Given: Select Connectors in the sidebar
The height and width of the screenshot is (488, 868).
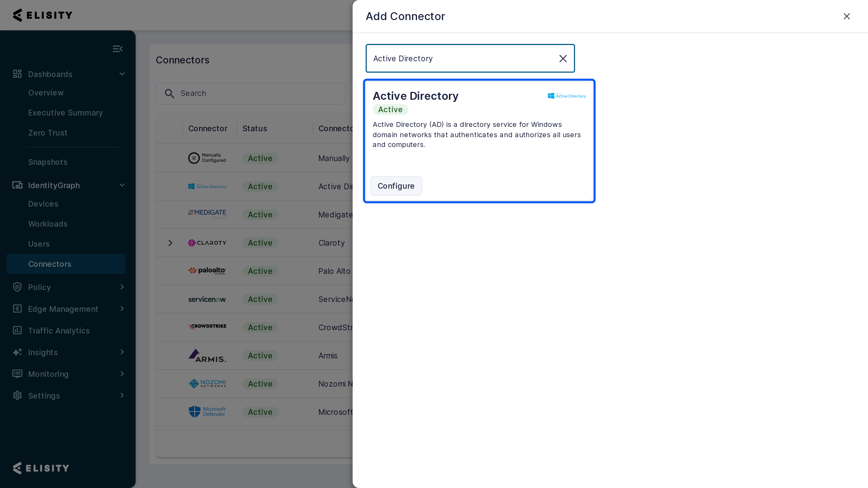Looking at the screenshot, I should pyautogui.click(x=66, y=264).
